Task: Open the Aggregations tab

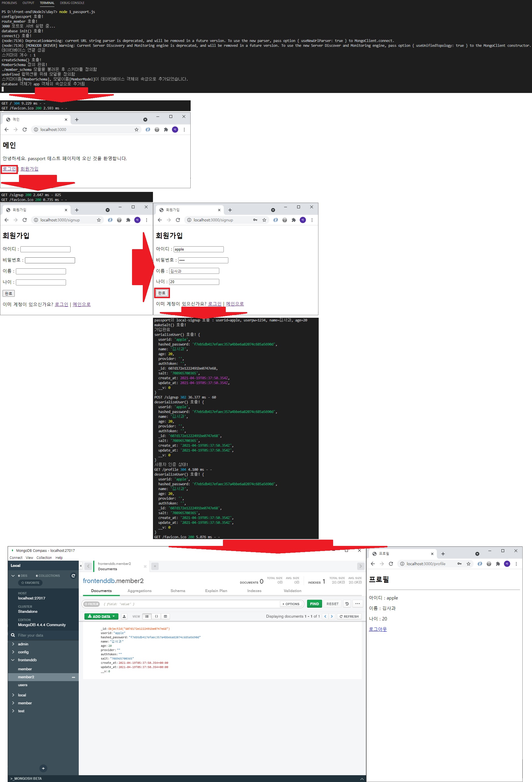Action: pos(140,591)
